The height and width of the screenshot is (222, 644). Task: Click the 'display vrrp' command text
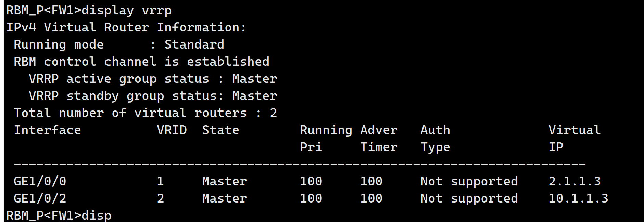click(126, 11)
